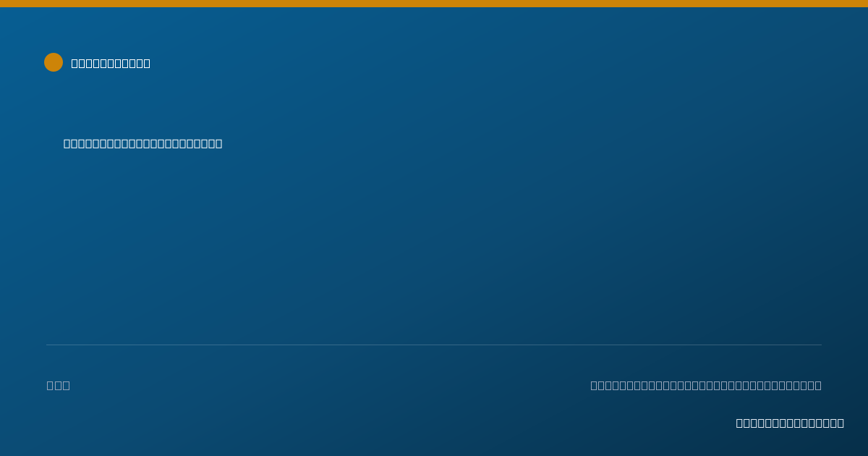Click the orange circle logo icon

point(54,62)
